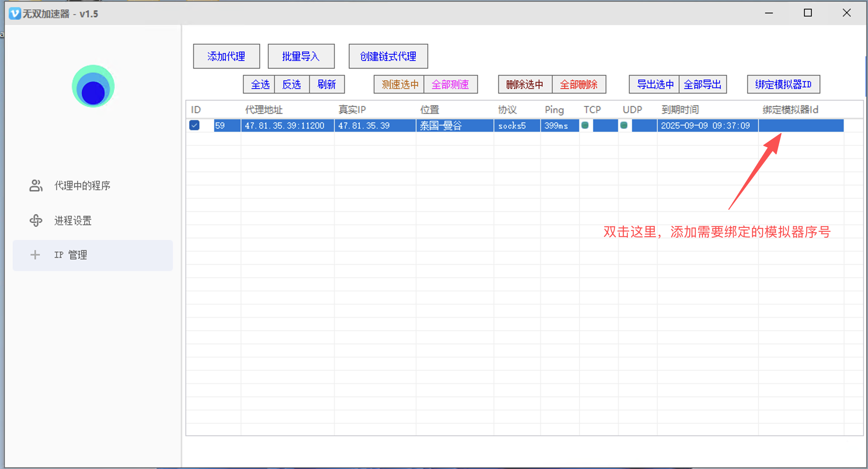Open the IP 管理 section in sidebar
Viewport: 868px width, 469px height.
point(70,255)
